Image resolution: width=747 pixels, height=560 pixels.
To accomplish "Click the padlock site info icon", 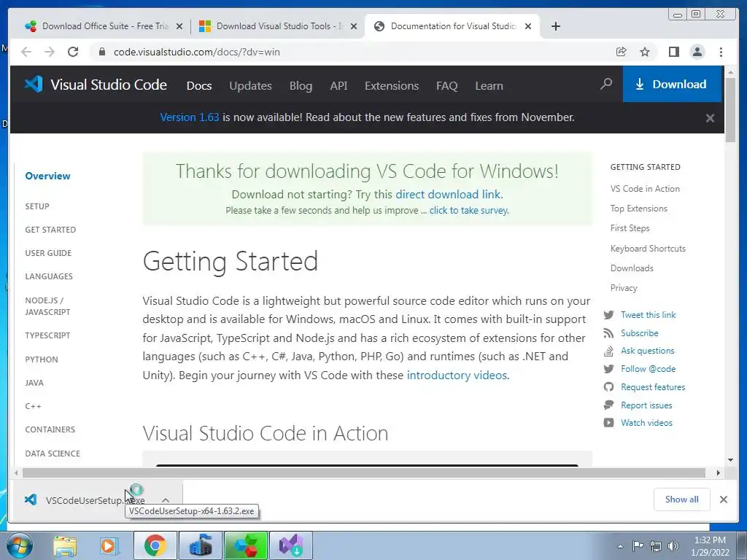I will coord(102,52).
